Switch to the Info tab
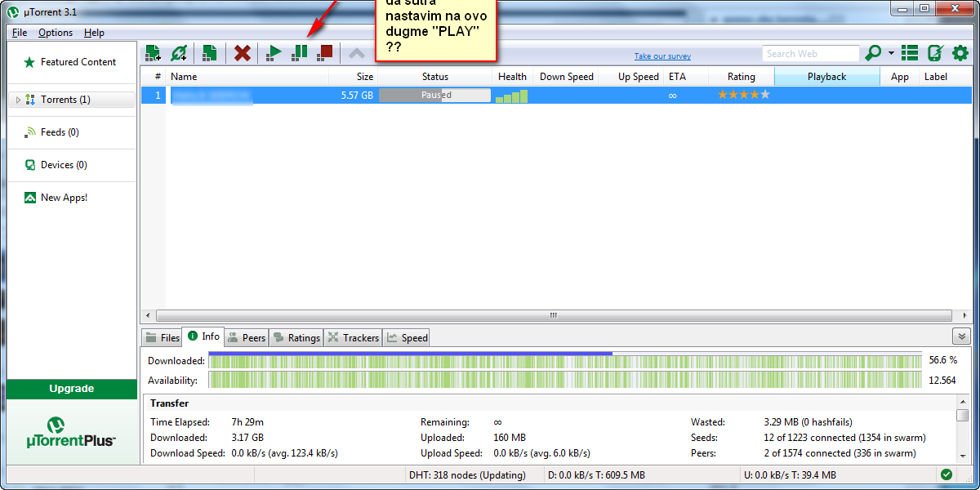The width and height of the screenshot is (980, 490). click(203, 336)
